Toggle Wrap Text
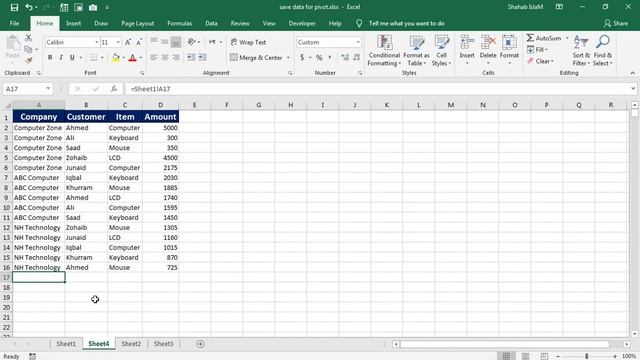Image resolution: width=640 pixels, height=360 pixels. point(248,42)
